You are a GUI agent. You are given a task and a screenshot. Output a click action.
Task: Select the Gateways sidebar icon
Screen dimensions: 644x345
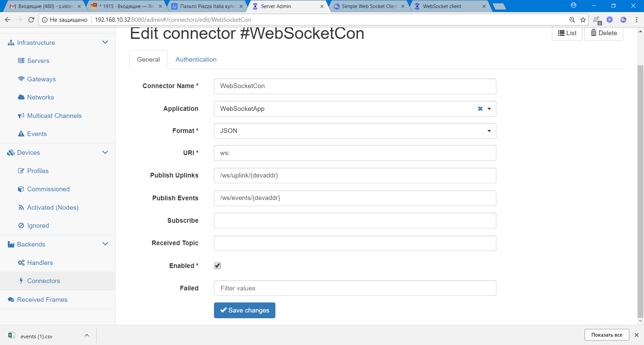[x=21, y=79]
